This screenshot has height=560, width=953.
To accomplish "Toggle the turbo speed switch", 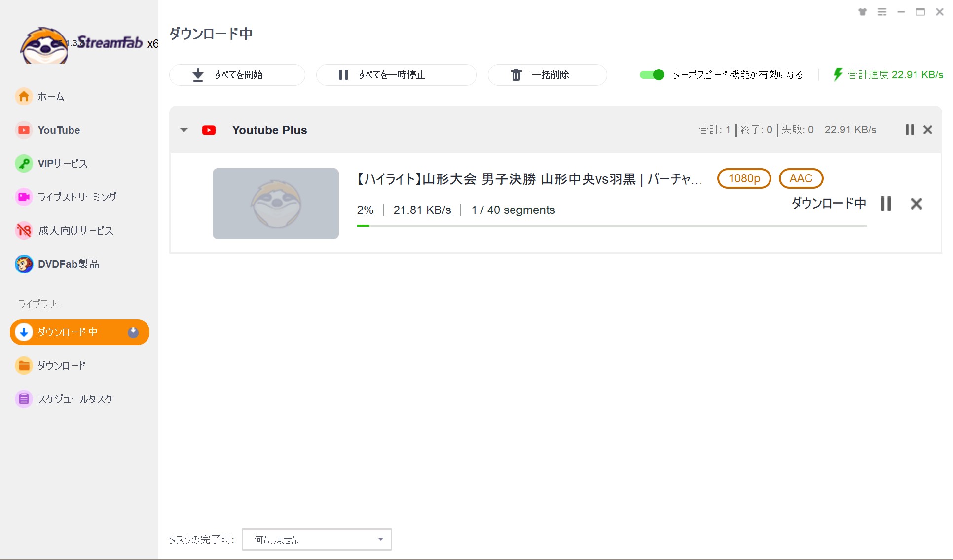I will [652, 75].
